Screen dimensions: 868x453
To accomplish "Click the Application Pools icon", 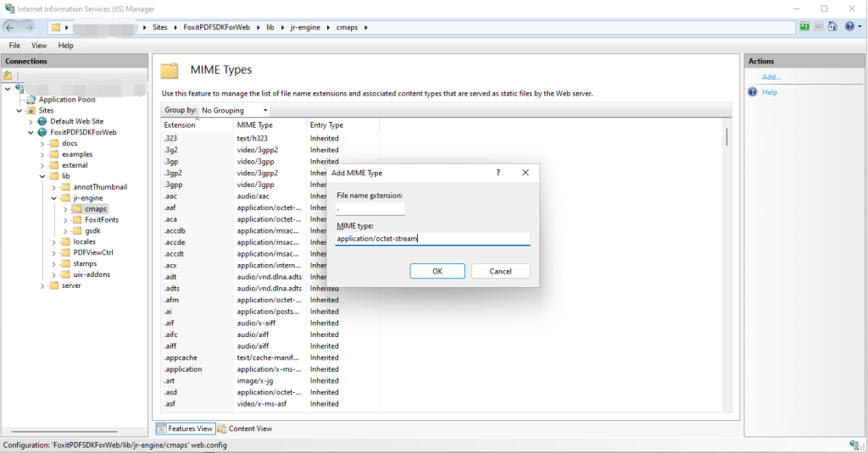I will point(31,100).
